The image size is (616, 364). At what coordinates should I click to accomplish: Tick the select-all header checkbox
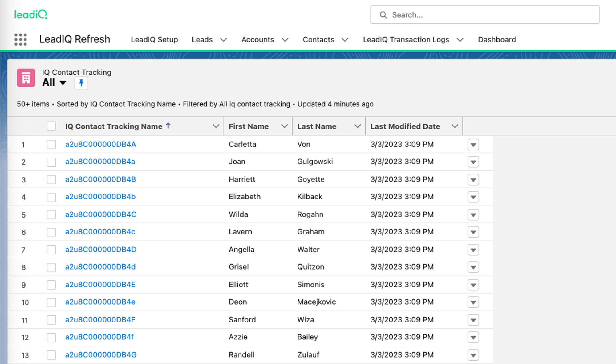(x=51, y=126)
